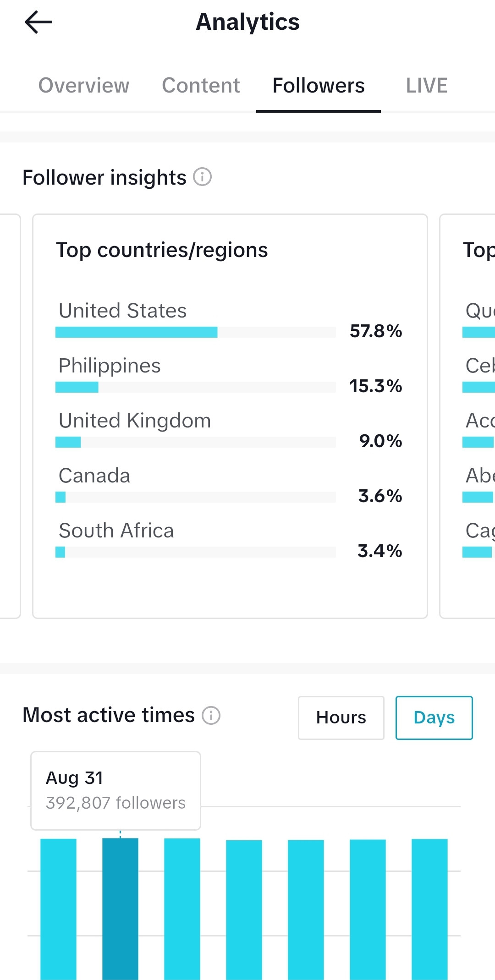This screenshot has height=980, width=495.
Task: Open the Overview tab
Action: point(84,86)
